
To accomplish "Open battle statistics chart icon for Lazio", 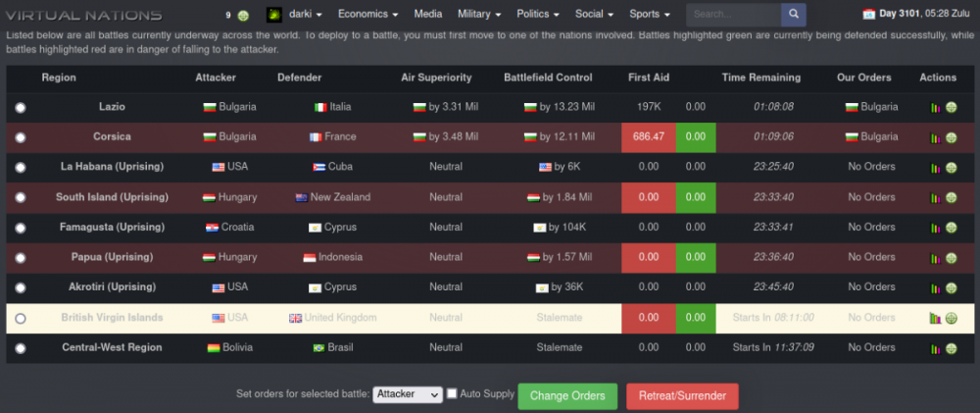I will click(x=935, y=108).
